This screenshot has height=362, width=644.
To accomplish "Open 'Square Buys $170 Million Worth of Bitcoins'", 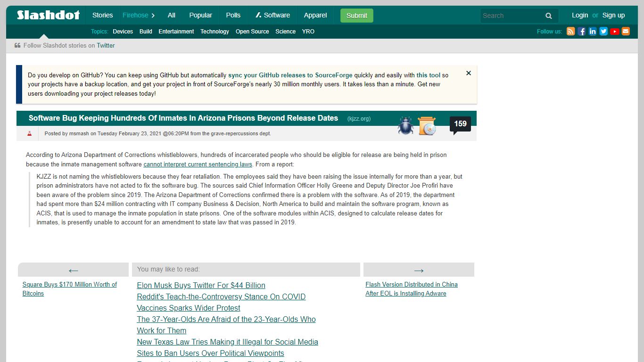I will 70,289.
